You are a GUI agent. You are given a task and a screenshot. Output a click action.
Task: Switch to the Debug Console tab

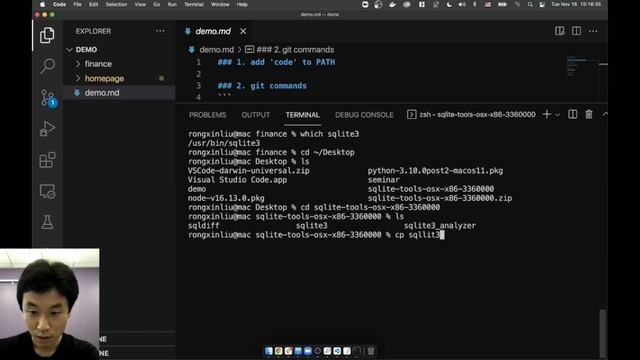tap(364, 115)
